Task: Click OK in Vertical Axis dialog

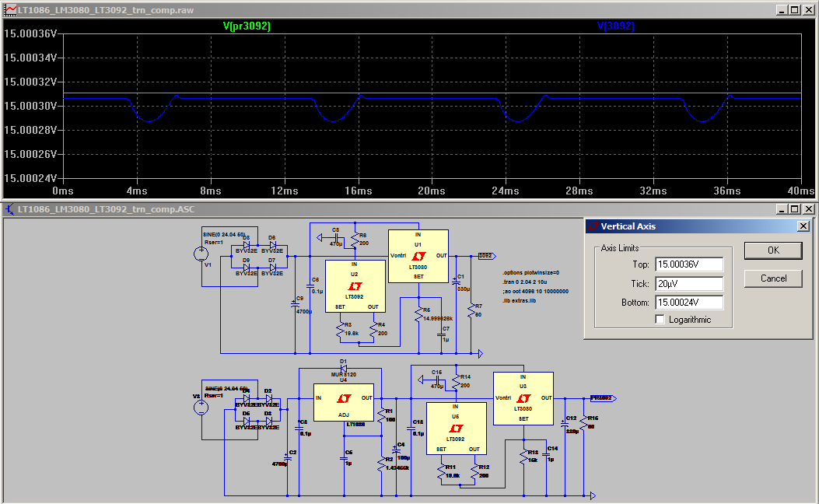Action: pyautogui.click(x=773, y=250)
